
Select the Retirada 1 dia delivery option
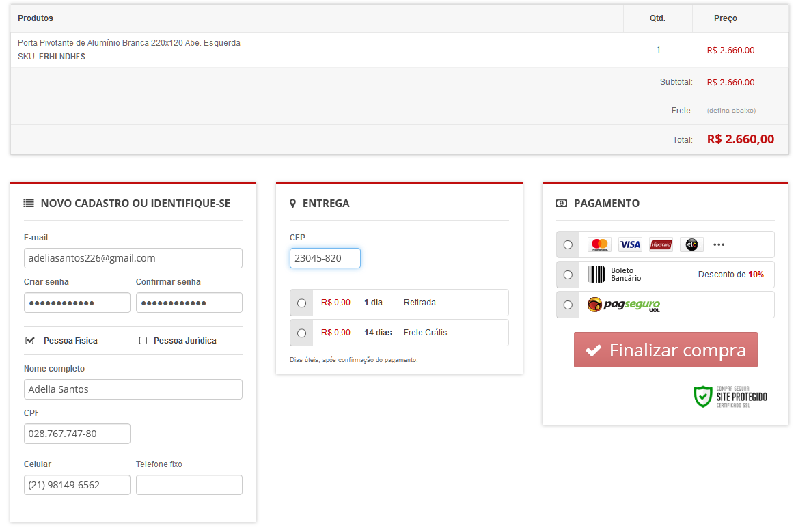[301, 303]
